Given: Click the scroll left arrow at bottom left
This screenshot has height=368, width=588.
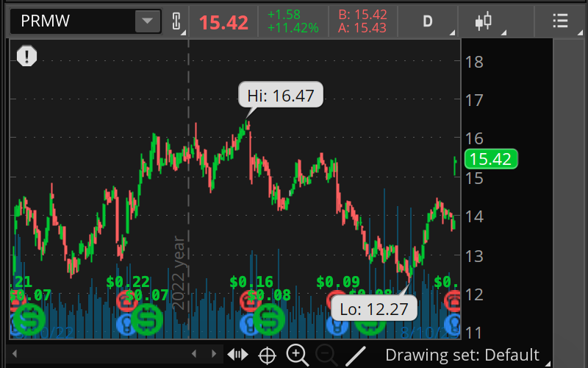Looking at the screenshot, I should pos(15,354).
